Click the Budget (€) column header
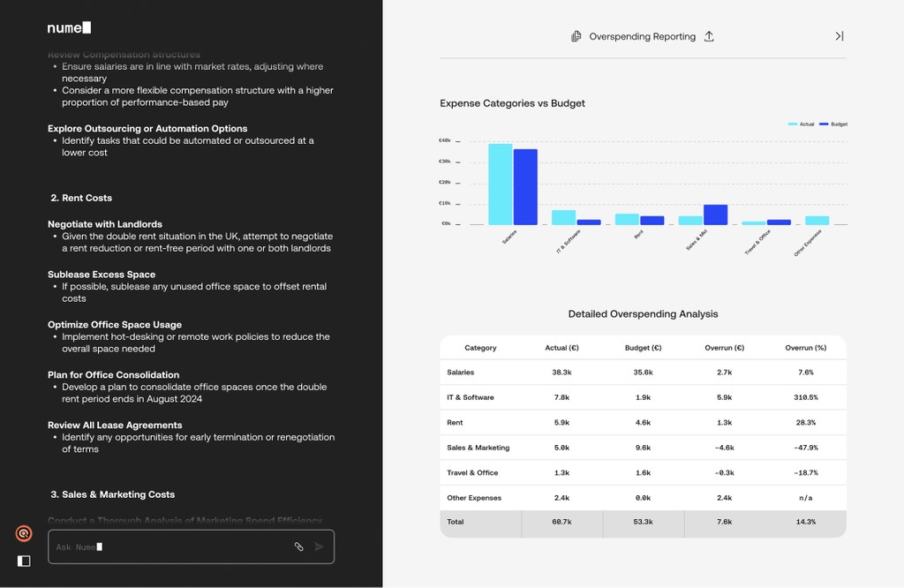This screenshot has width=904, height=588. click(643, 348)
